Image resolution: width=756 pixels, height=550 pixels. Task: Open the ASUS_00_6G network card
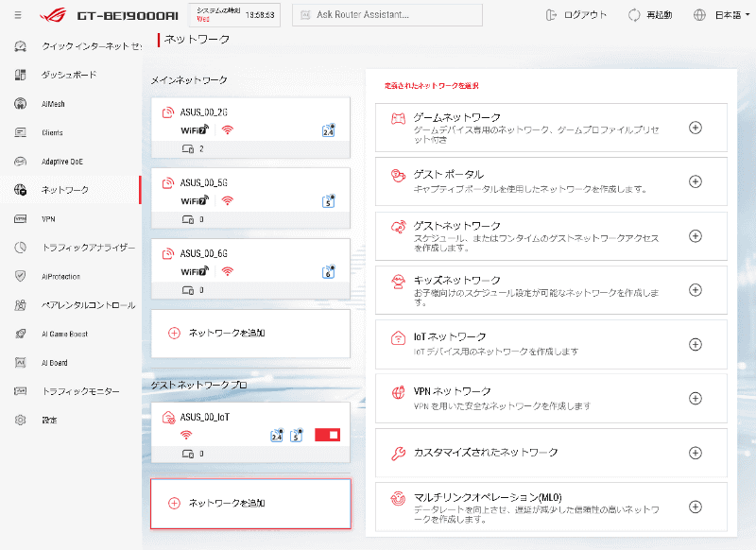click(250, 269)
